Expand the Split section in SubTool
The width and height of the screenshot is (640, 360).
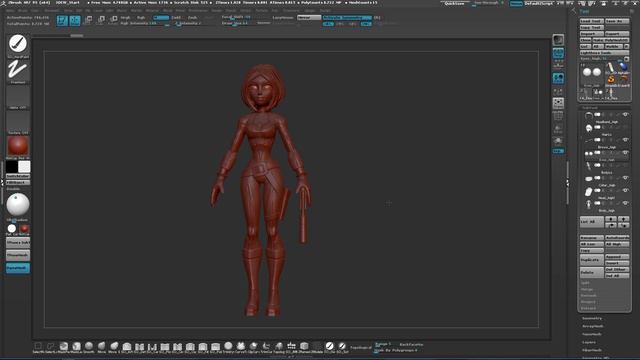click(585, 283)
